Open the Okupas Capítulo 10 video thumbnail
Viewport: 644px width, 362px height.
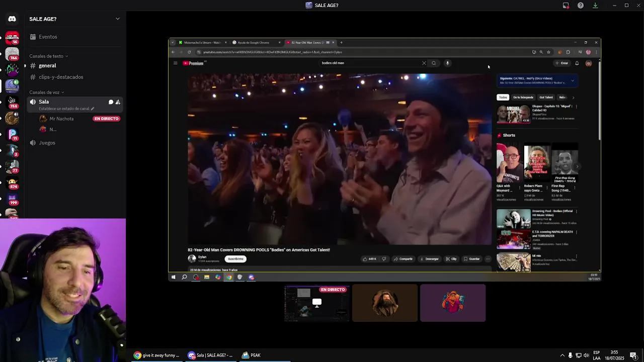pyautogui.click(x=513, y=114)
